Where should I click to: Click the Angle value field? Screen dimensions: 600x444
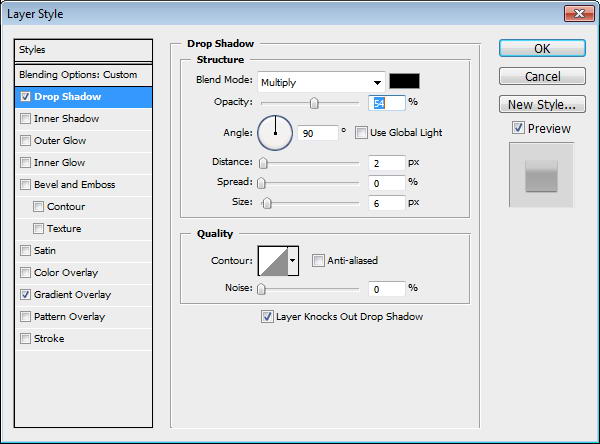(318, 133)
